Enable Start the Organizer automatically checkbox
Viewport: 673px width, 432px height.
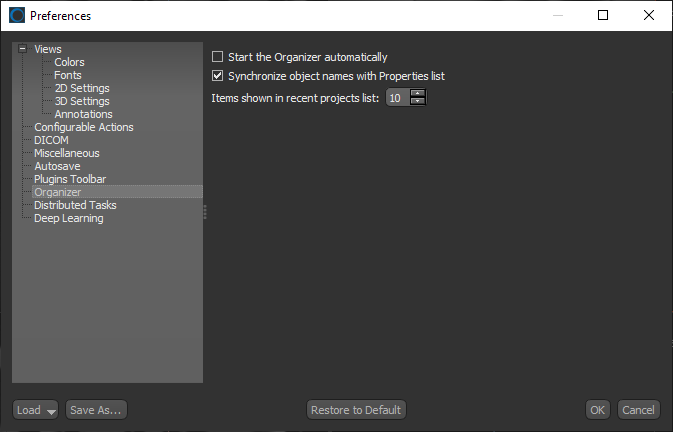pos(218,57)
